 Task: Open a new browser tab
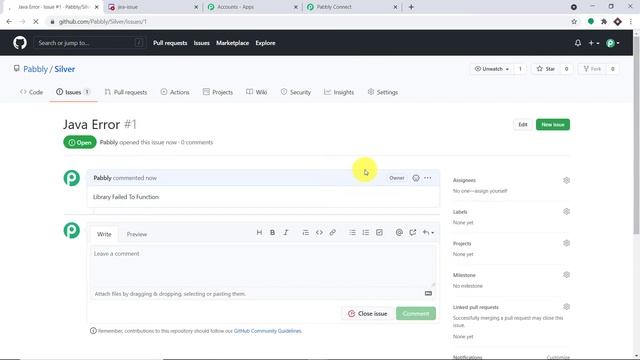tap(411, 7)
